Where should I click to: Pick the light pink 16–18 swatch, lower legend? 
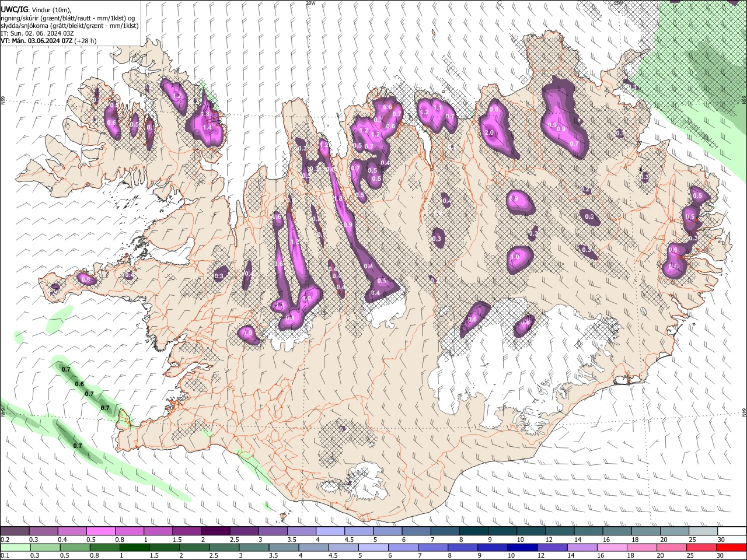[x=612, y=548]
